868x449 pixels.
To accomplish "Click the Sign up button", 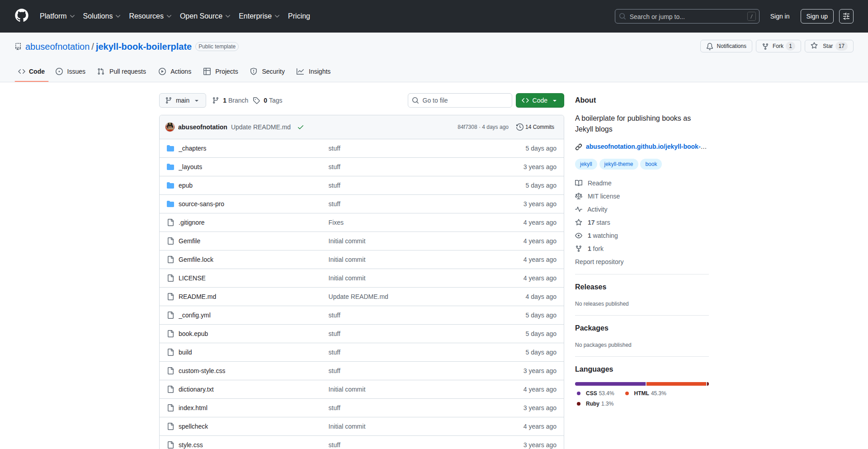I will coord(816,16).
